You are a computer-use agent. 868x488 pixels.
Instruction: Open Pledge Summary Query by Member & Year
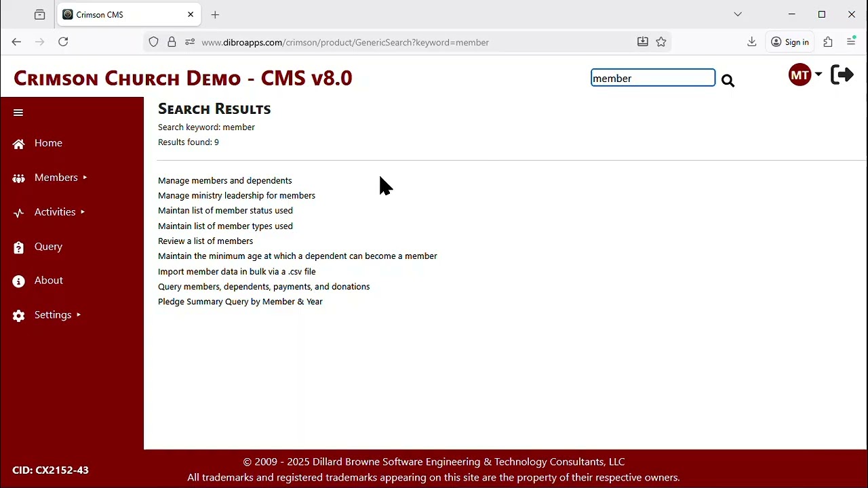[x=240, y=302]
